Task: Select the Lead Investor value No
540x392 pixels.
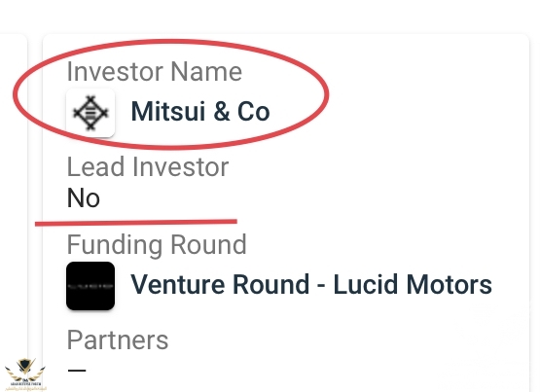Action: pos(84,198)
